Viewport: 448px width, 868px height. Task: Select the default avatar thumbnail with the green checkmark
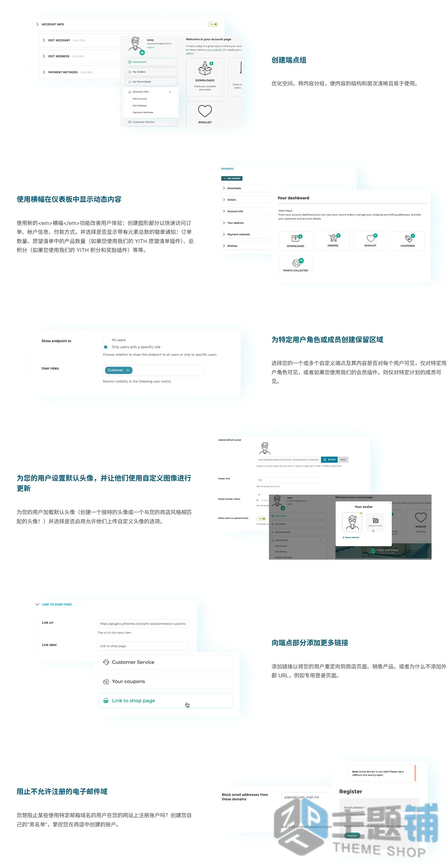pos(352,522)
